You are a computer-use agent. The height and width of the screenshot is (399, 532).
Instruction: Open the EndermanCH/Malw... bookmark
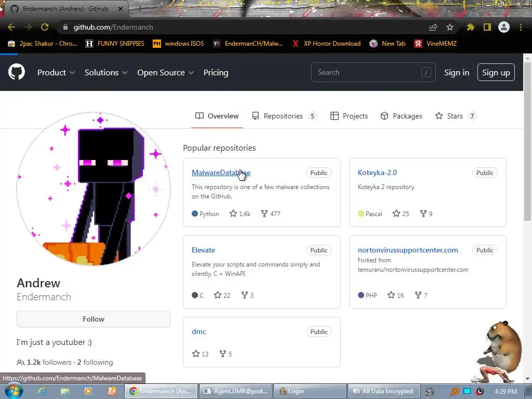coord(248,44)
